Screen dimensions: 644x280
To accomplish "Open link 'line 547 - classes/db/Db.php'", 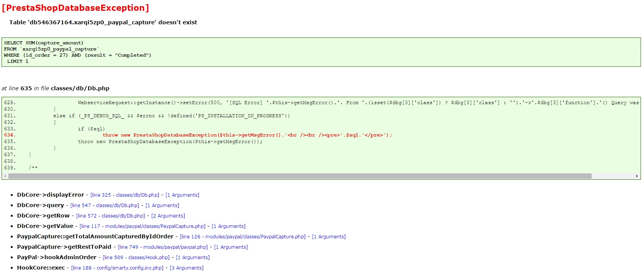I will [105, 206].
